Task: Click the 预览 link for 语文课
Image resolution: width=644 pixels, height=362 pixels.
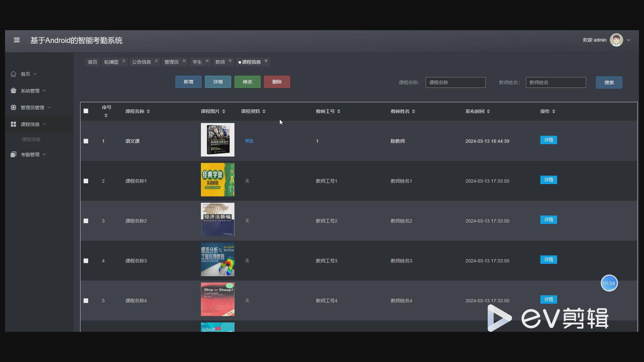Action: point(249,141)
